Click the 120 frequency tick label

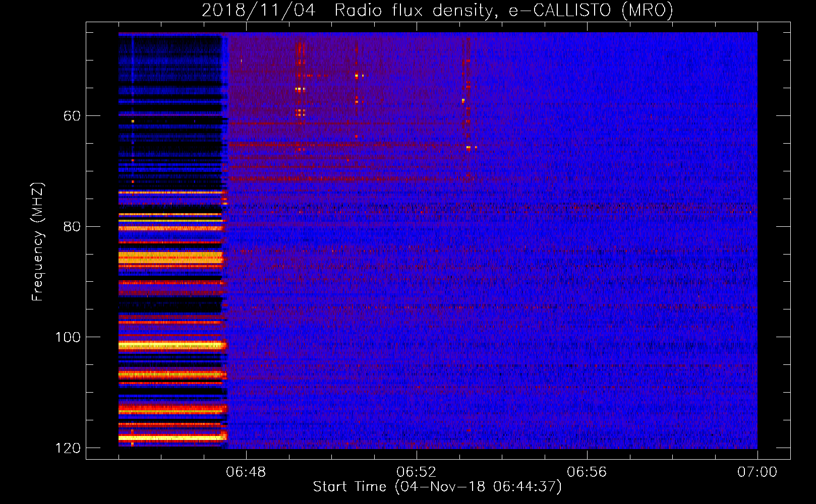click(x=68, y=448)
